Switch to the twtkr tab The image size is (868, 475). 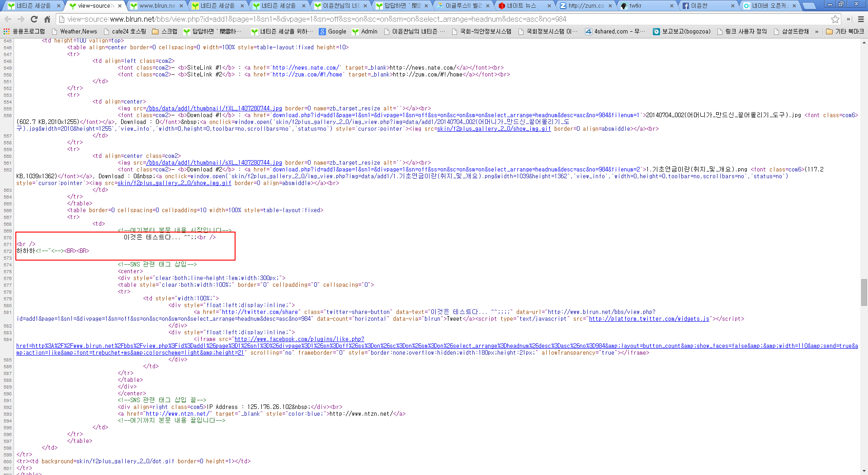[x=647, y=5]
